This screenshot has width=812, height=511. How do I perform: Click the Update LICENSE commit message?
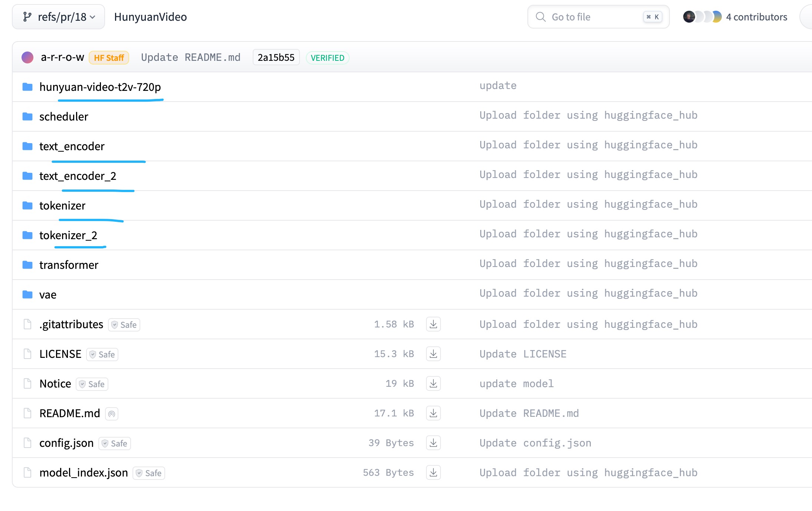(x=523, y=354)
